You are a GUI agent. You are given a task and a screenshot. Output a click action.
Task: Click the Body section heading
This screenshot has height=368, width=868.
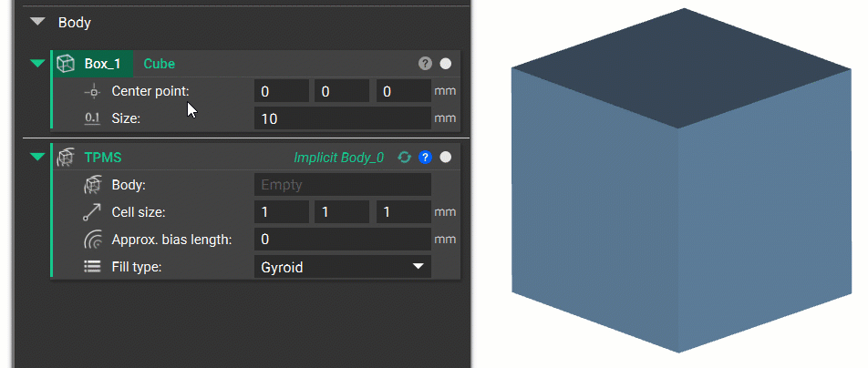(x=75, y=23)
